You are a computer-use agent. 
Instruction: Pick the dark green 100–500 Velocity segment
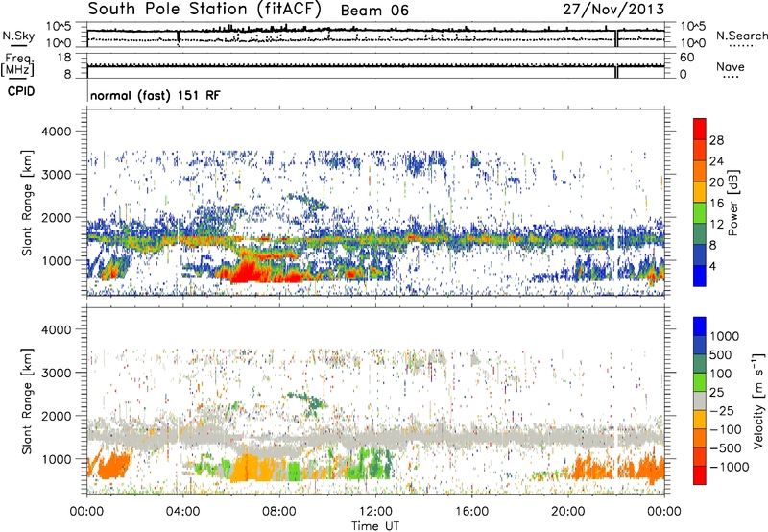[700, 364]
